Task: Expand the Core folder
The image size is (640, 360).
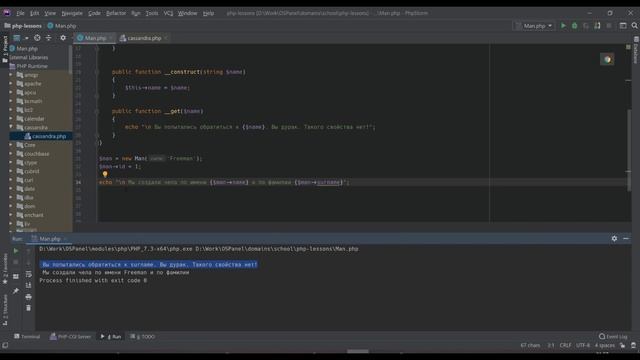Action: (x=11, y=145)
